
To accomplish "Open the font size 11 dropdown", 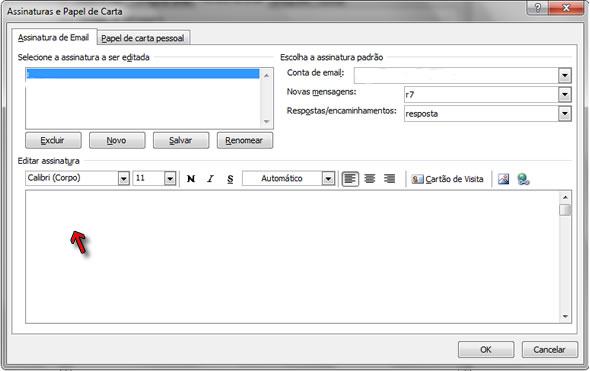I will 170,178.
